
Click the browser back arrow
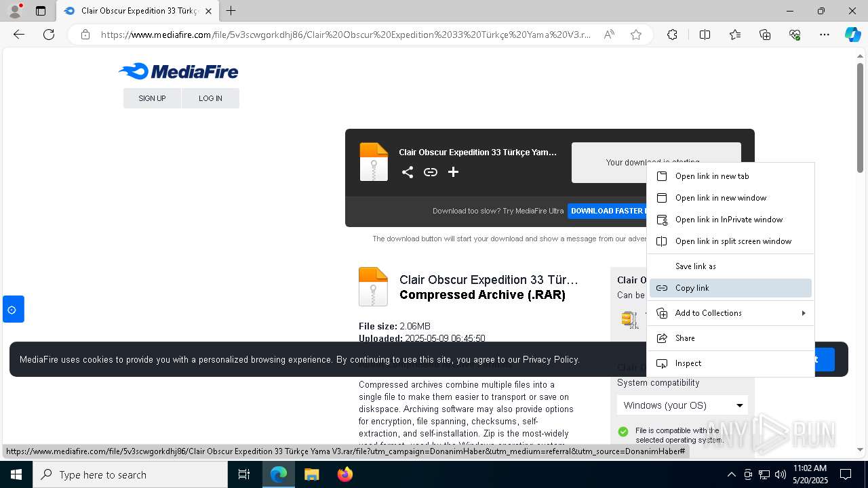19,35
